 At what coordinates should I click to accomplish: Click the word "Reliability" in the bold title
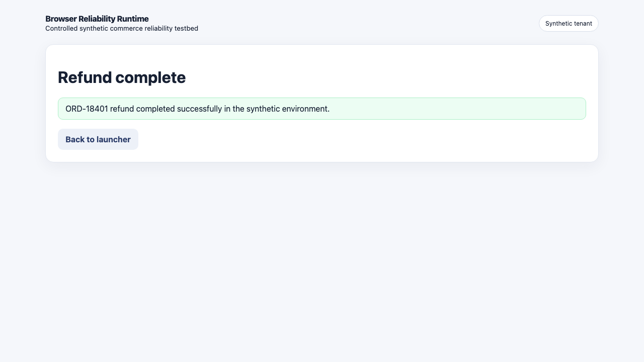(x=97, y=19)
